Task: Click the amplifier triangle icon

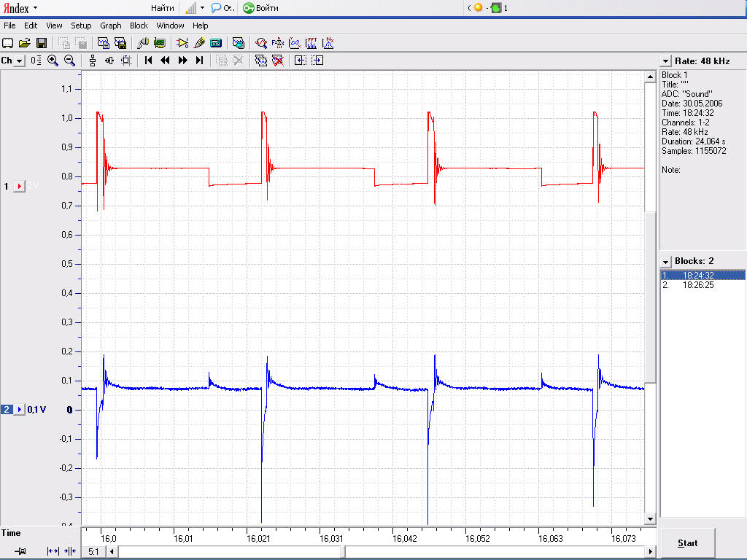Action: pyautogui.click(x=182, y=43)
